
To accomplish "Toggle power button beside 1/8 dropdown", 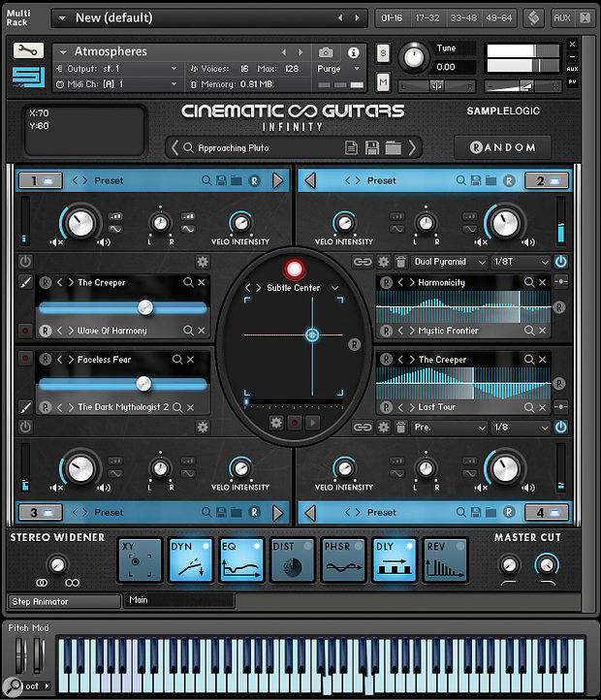I will [561, 428].
